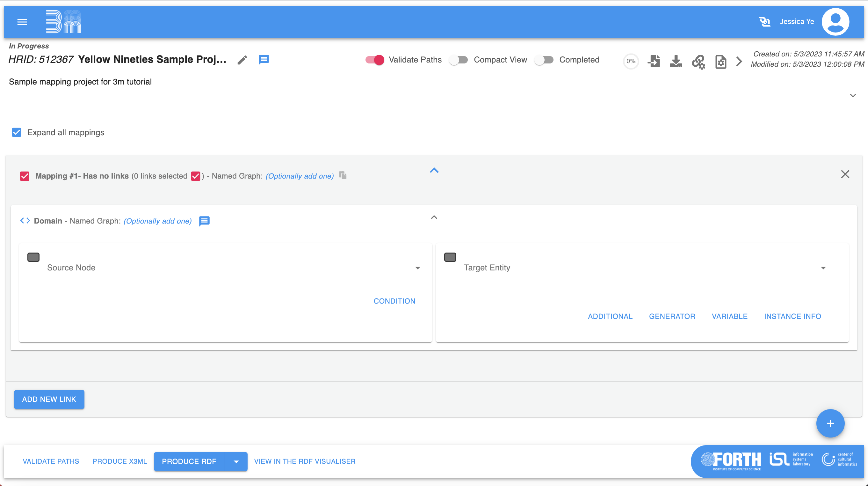The width and height of the screenshot is (868, 486).
Task: Click the import file icon in toolbar
Action: pyautogui.click(x=654, y=61)
